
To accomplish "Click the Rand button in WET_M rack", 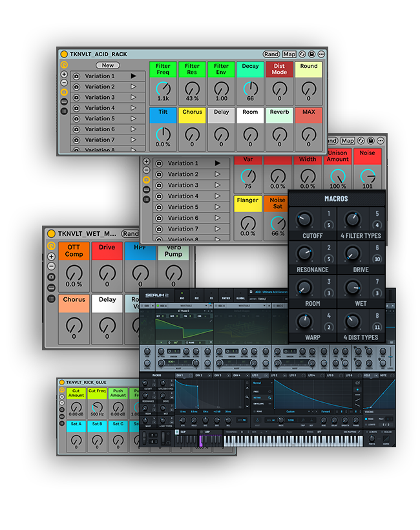I will (131, 233).
